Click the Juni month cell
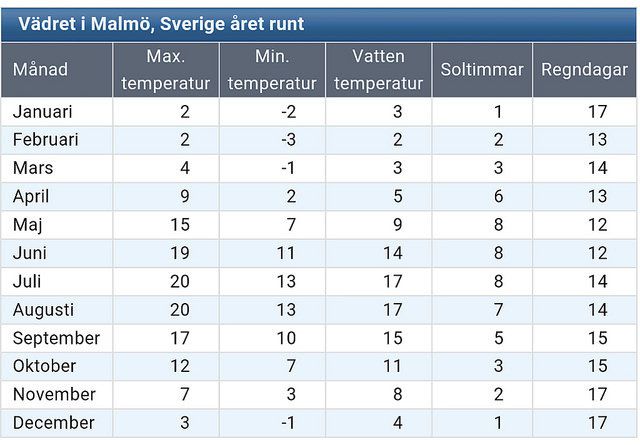The width and height of the screenshot is (640, 445). click(57, 253)
